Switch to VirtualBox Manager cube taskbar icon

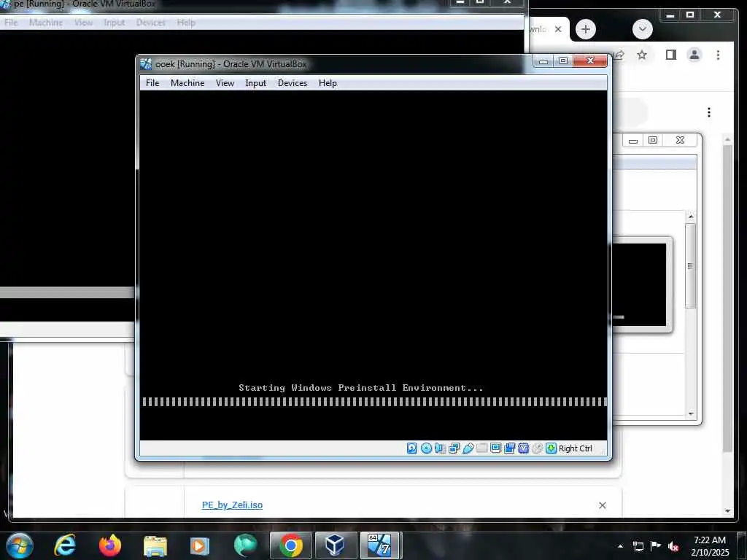(335, 545)
